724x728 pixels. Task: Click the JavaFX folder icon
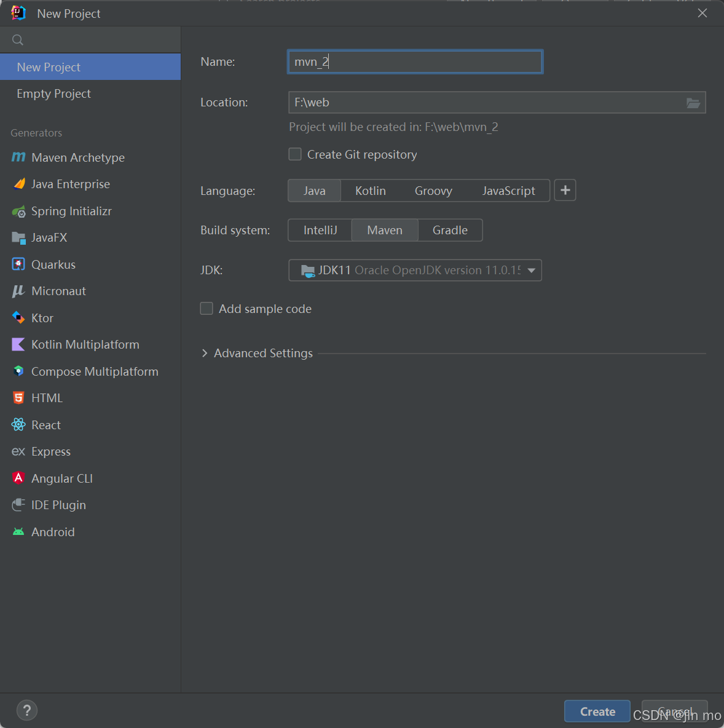click(18, 238)
